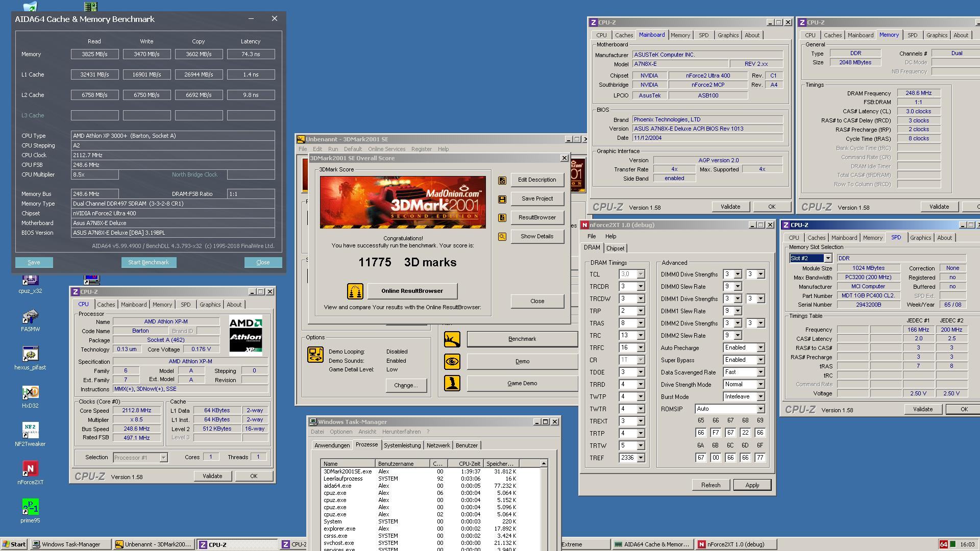Viewport: 980px width, 551px height.
Task: Open TCL dropdown in nForce2XT
Action: (641, 274)
